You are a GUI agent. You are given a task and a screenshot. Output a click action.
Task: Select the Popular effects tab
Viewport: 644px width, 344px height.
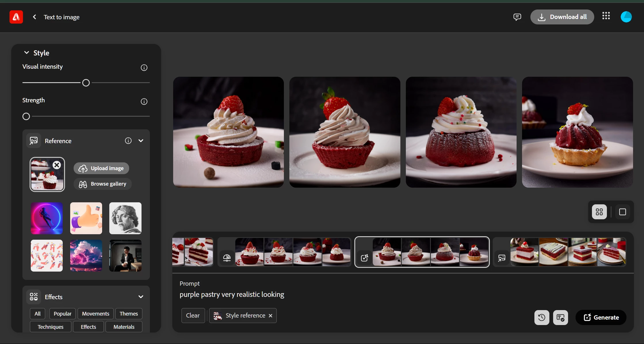62,314
